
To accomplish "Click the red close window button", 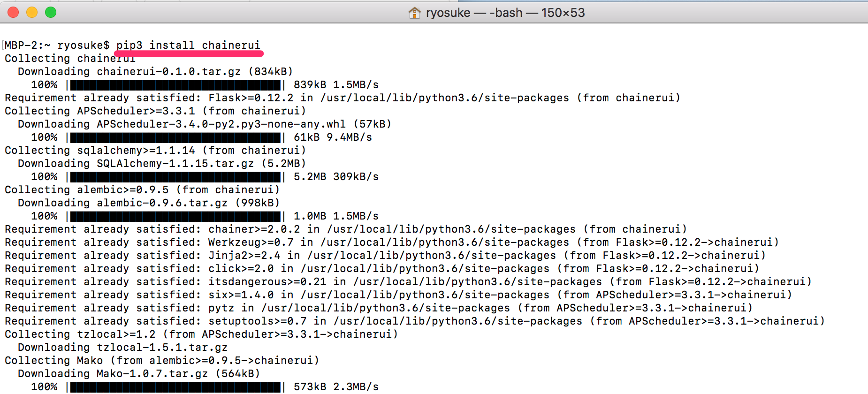I will (13, 12).
